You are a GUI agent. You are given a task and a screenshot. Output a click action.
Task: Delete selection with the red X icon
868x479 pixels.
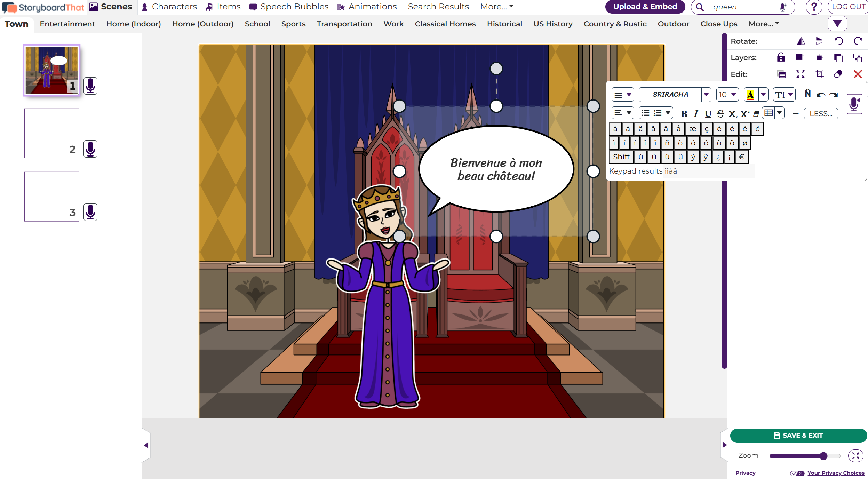tap(858, 74)
